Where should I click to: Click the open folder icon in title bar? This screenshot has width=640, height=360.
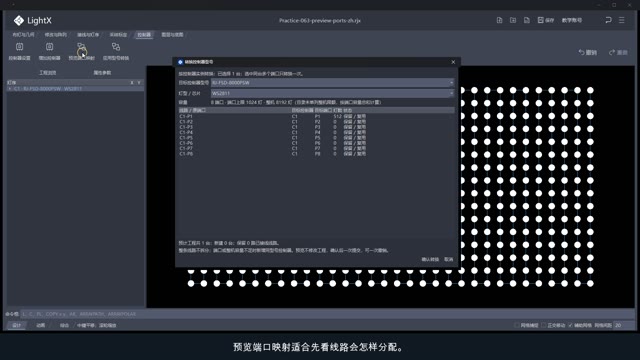(513, 20)
